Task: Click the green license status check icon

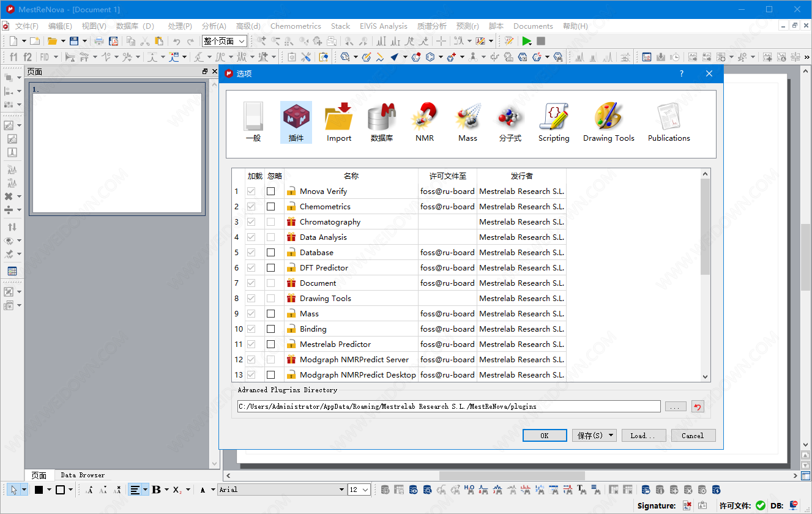Action: pos(761,505)
